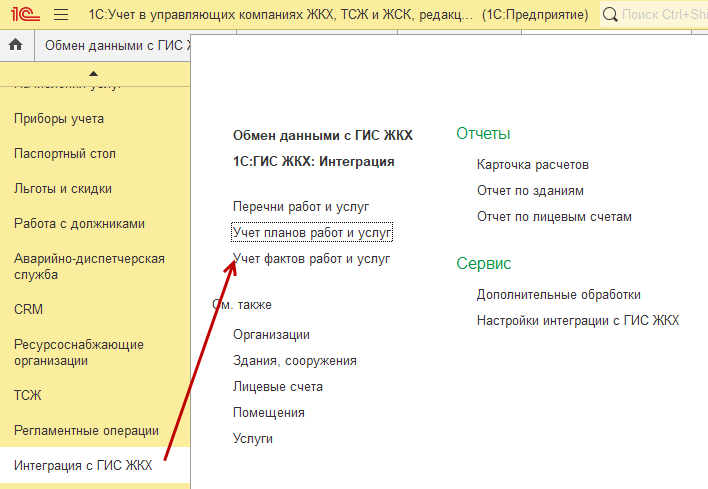Open the CRM section
This screenshot has width=708, height=489.
point(28,309)
